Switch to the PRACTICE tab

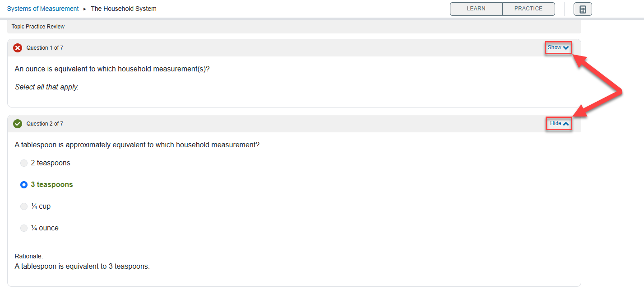point(528,9)
